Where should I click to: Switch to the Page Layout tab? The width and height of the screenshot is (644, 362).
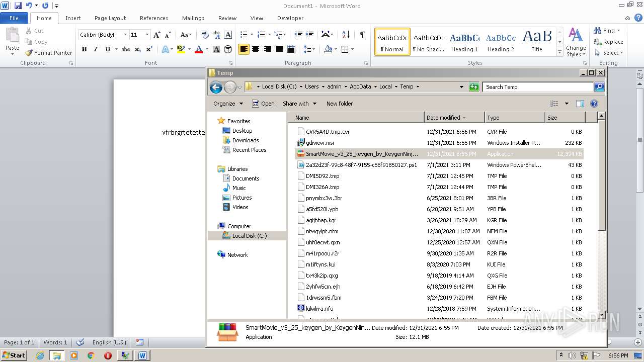tap(110, 18)
